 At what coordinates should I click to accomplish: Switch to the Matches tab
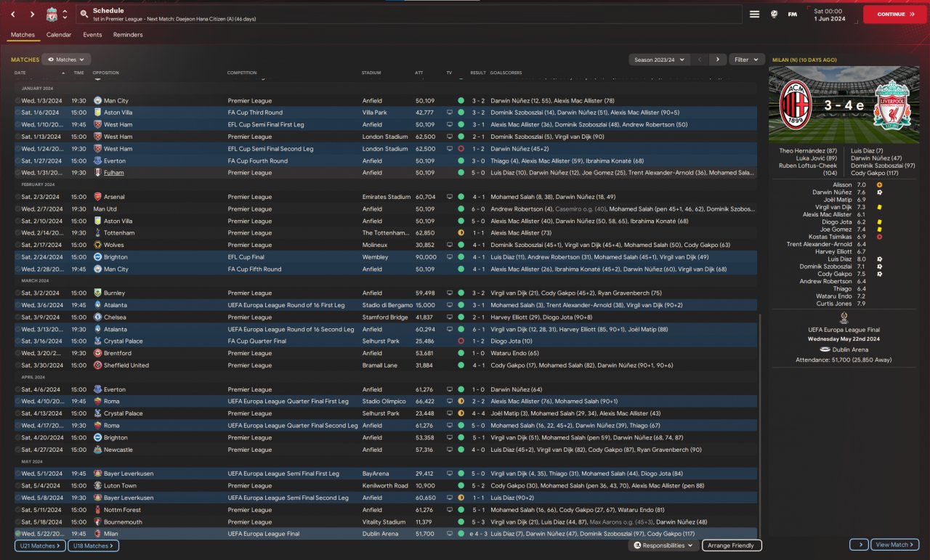[x=23, y=35]
